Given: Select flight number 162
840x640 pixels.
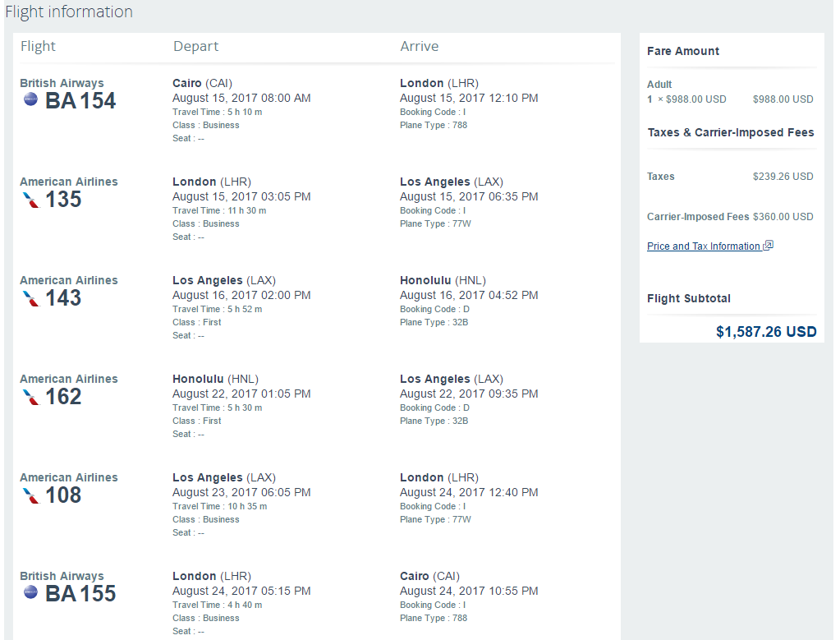Looking at the screenshot, I should pyautogui.click(x=63, y=397).
